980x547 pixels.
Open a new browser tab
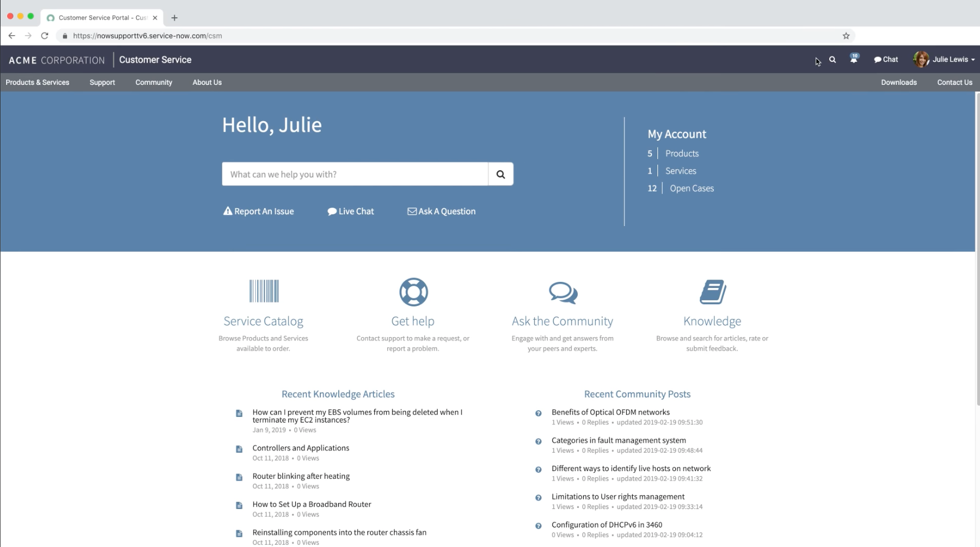pyautogui.click(x=174, y=18)
